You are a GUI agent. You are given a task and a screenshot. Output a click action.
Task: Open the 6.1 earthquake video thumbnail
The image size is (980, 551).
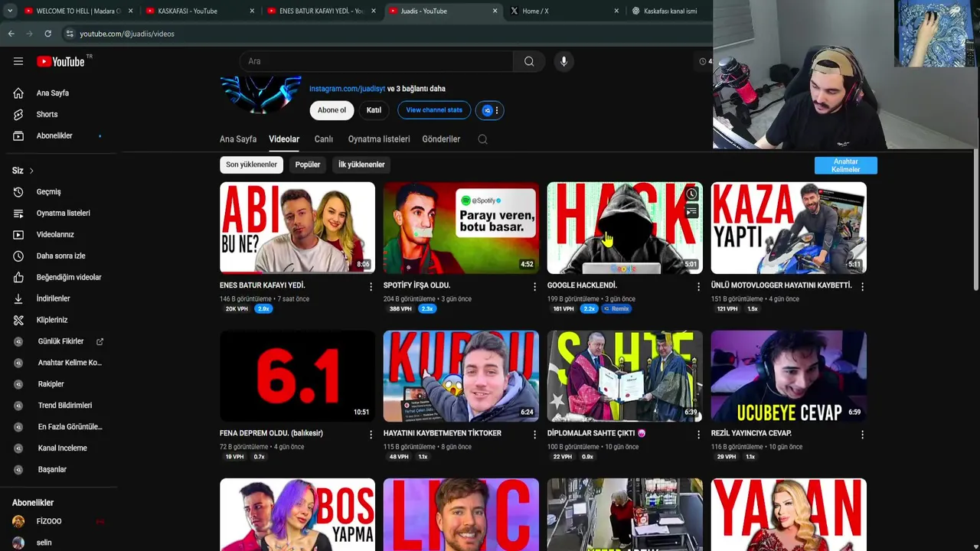pos(297,376)
